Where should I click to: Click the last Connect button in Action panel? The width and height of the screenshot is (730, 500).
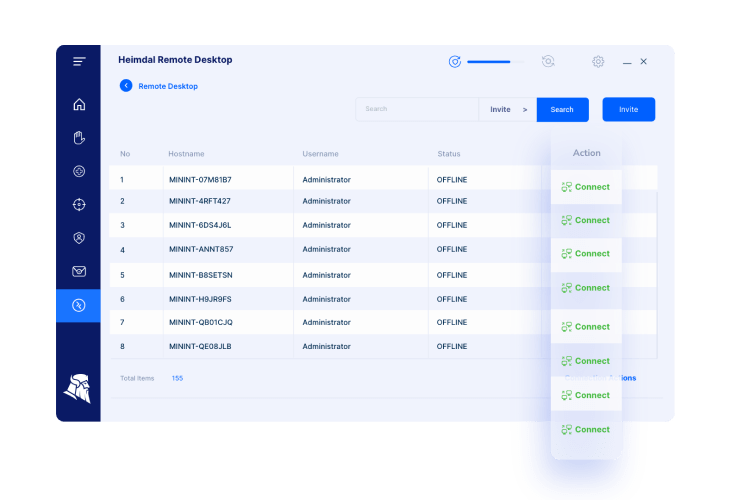(x=586, y=430)
